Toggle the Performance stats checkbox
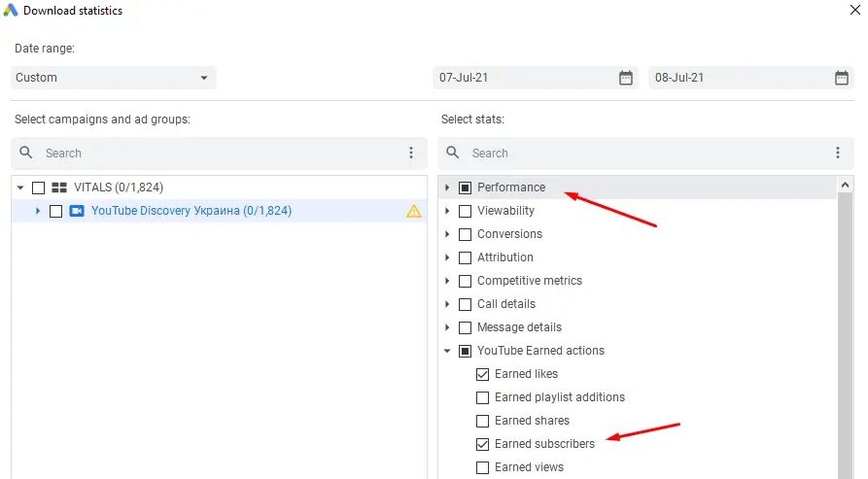The width and height of the screenshot is (868, 479). click(465, 188)
